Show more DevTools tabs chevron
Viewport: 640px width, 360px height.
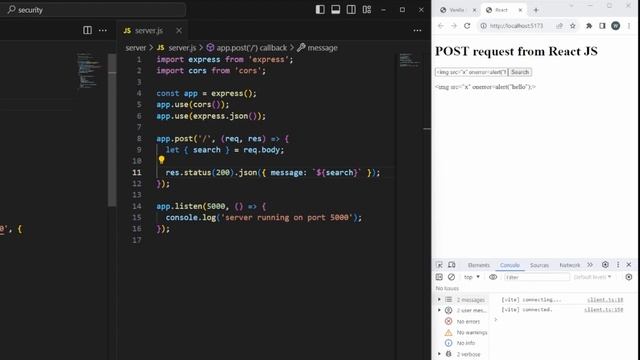(x=590, y=265)
